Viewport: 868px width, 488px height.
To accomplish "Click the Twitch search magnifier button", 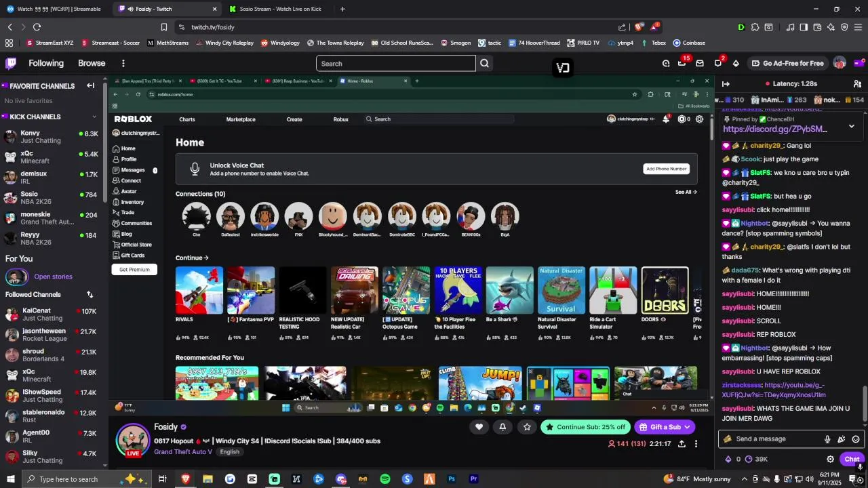I will 484,64.
